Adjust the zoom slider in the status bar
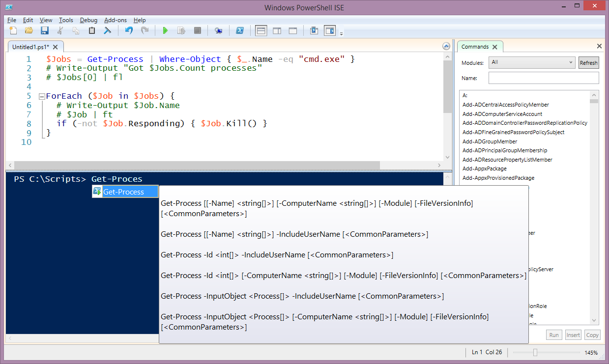Image resolution: width=609 pixels, height=364 pixels. point(535,352)
